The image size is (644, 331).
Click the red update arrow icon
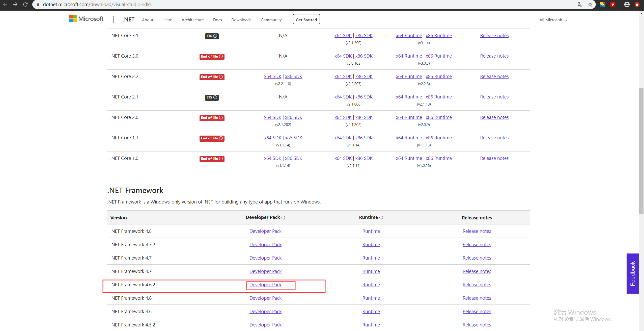pos(637,4)
